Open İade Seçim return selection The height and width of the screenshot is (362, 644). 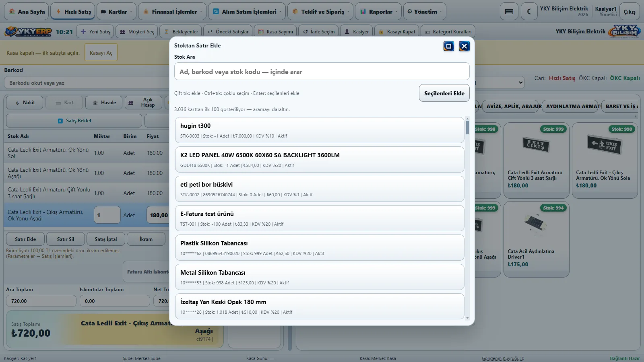[x=319, y=31]
